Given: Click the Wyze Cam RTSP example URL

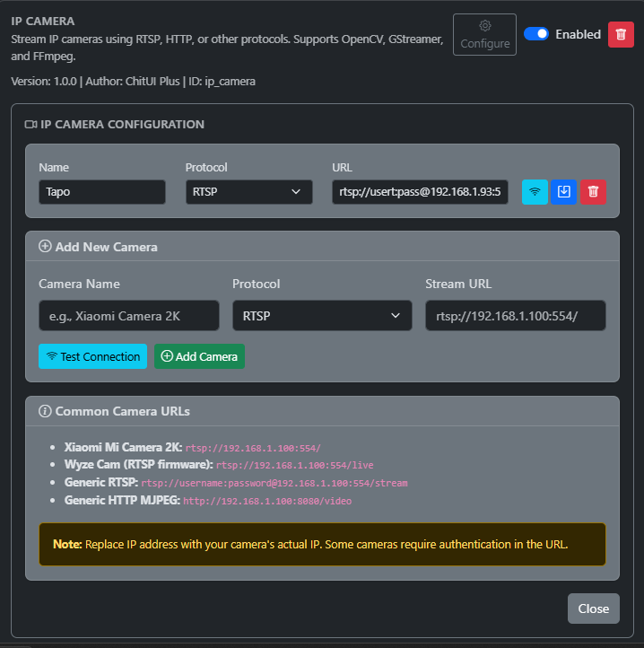Looking at the screenshot, I should pos(294,465).
